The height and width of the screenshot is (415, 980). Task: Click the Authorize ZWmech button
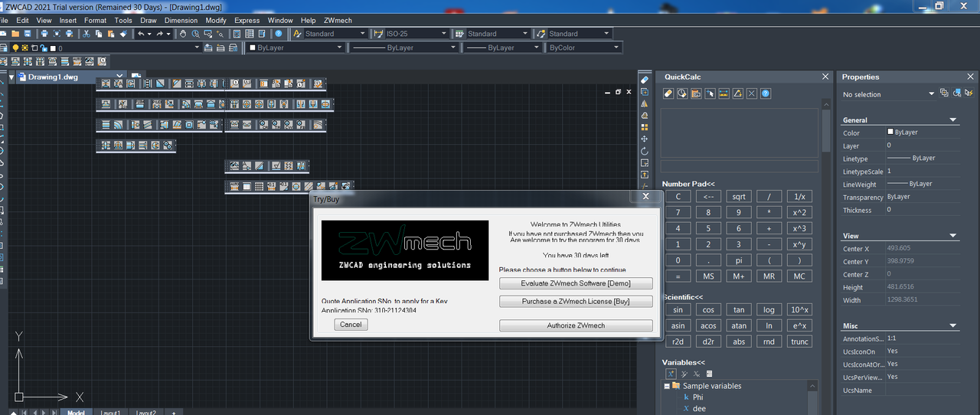point(576,325)
